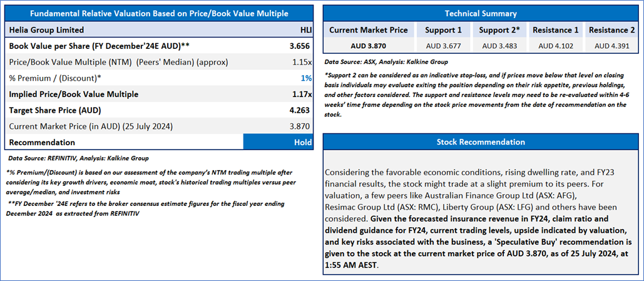Click the Data Source: REFINITIV note

[x=79, y=158]
